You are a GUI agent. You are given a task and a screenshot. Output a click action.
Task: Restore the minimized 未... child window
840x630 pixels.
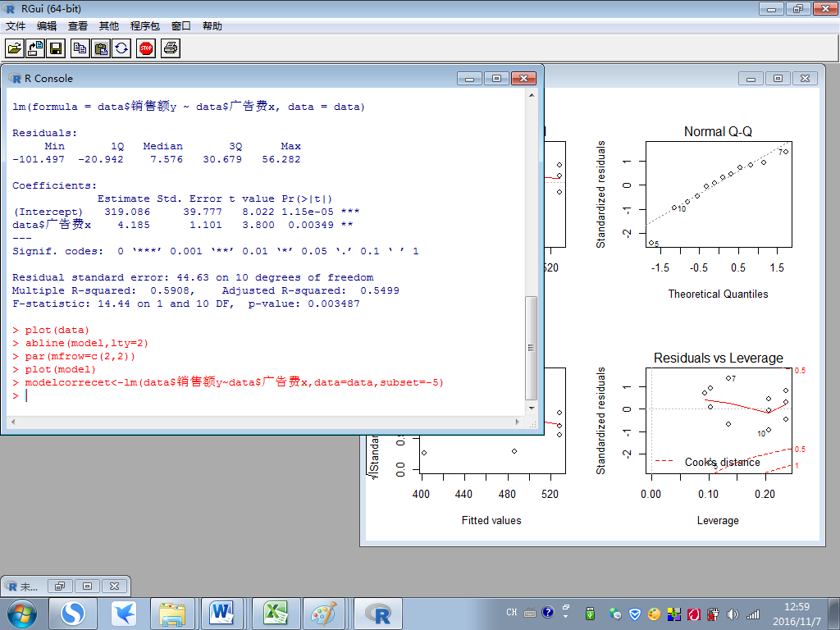[60, 586]
